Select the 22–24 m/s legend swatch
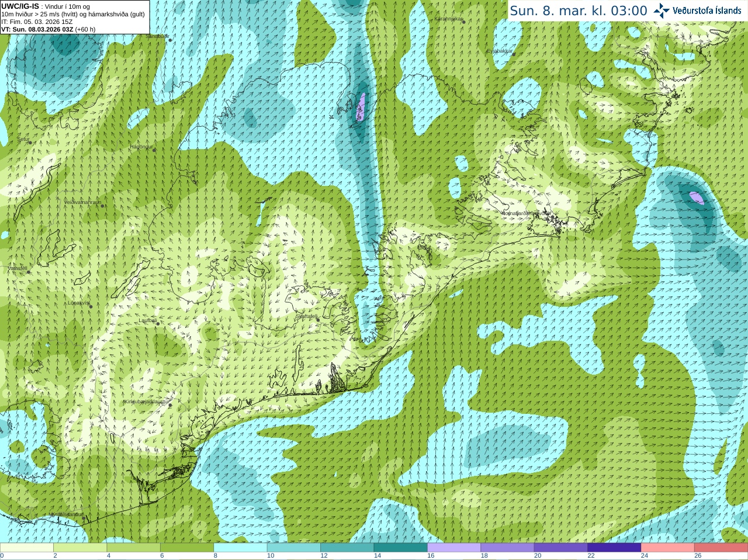The image size is (748, 560). [x=615, y=548]
